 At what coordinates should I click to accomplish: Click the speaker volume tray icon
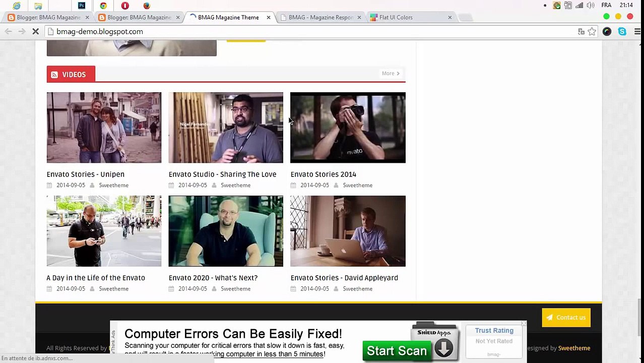591,6
